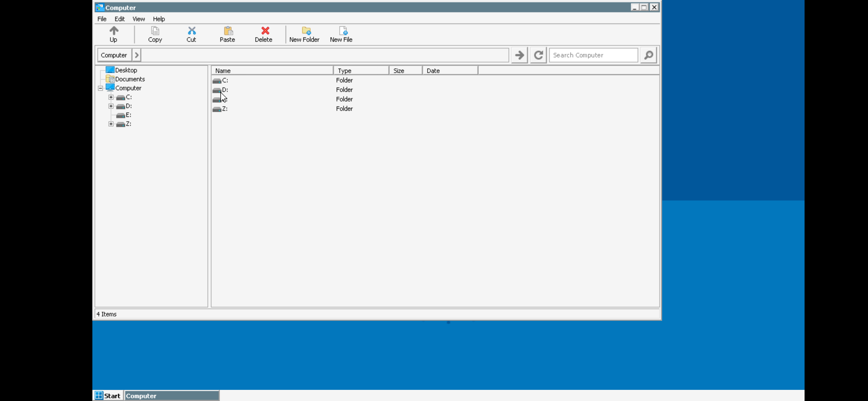868x401 pixels.
Task: Collapse the Computer node in the tree
Action: (x=100, y=88)
